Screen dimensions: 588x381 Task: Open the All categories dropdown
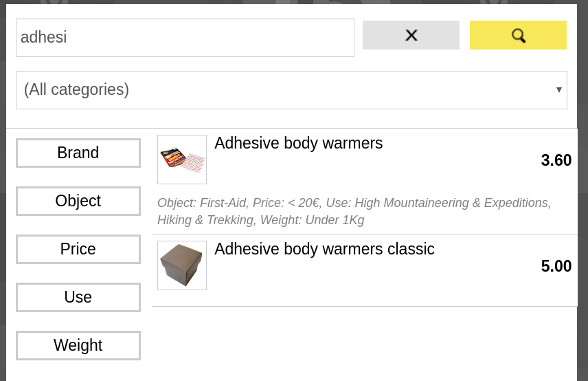point(291,90)
